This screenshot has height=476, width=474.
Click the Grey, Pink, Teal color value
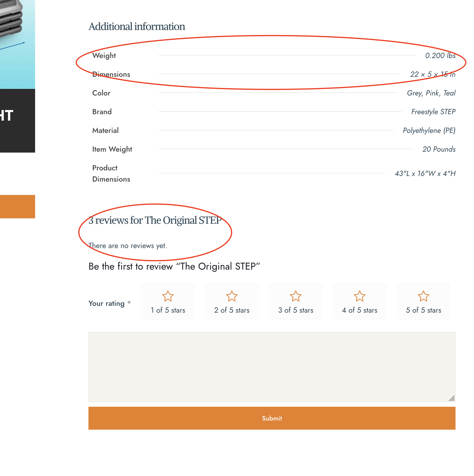431,93
